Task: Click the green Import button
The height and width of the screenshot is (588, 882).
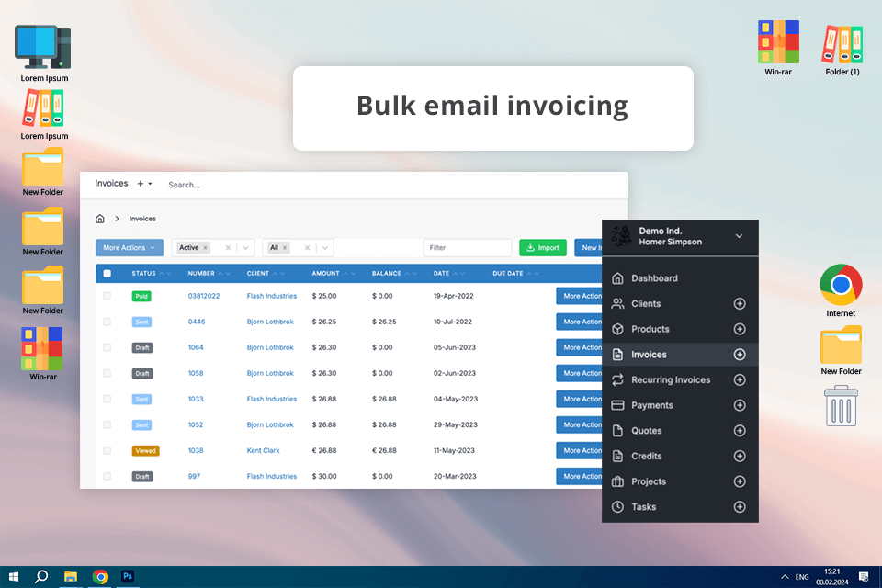Action: pyautogui.click(x=543, y=247)
